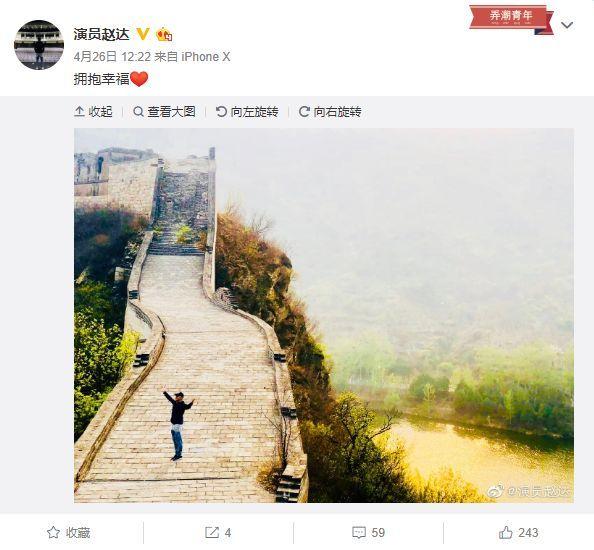Click the magnifier icon beside 查看大图
594x550 pixels.
138,112
